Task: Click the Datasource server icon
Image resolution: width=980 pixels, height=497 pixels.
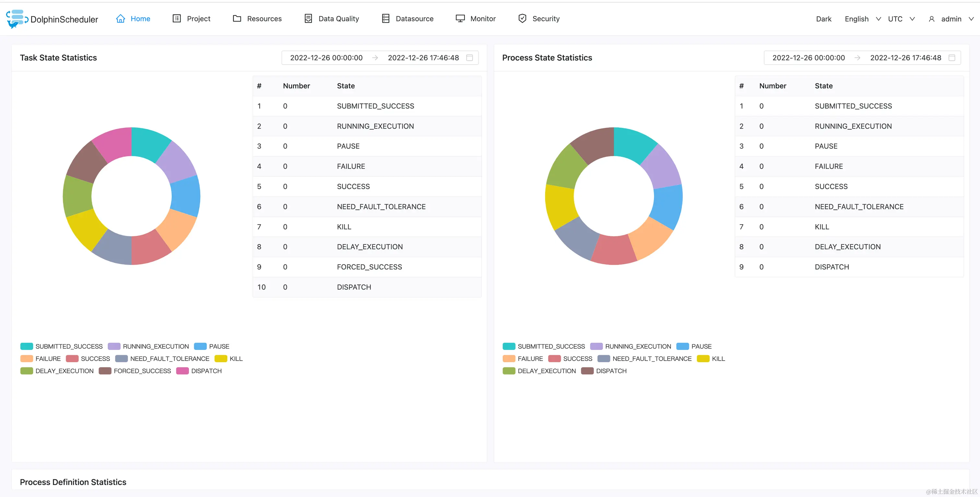Action: tap(385, 19)
